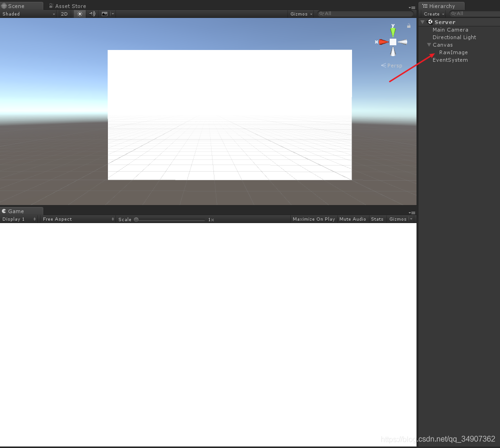Click the scene effects image icon

pyautogui.click(x=105, y=14)
